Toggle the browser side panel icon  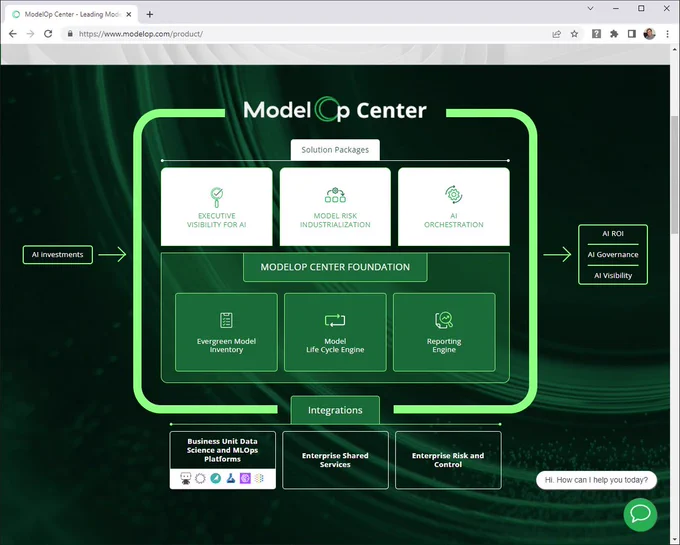(632, 34)
